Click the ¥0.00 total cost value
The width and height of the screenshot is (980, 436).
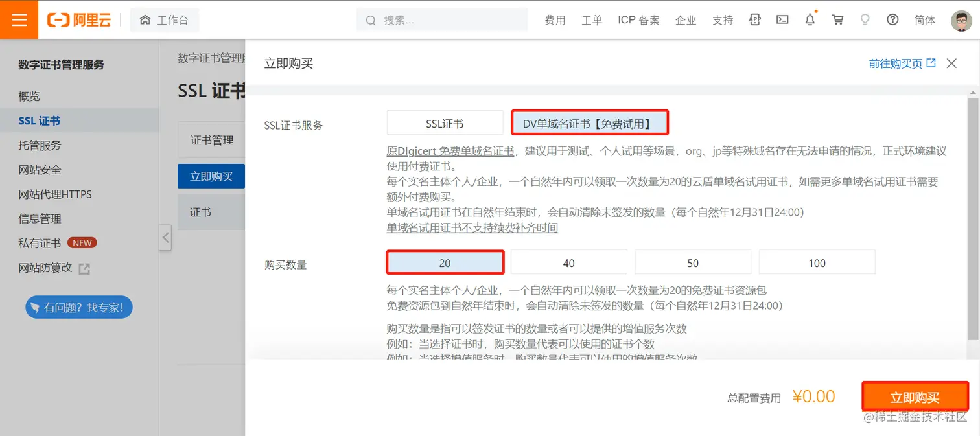[x=813, y=396]
